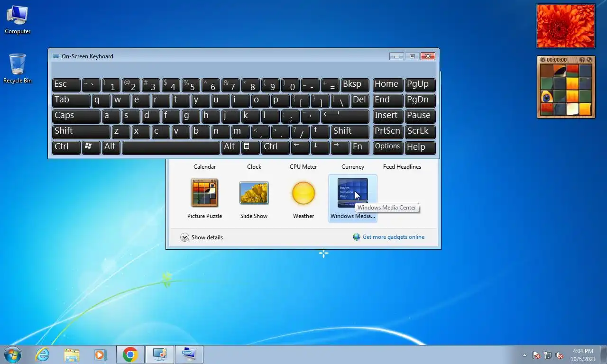Toggle the Fn key
The height and width of the screenshot is (364, 607).
click(360, 147)
